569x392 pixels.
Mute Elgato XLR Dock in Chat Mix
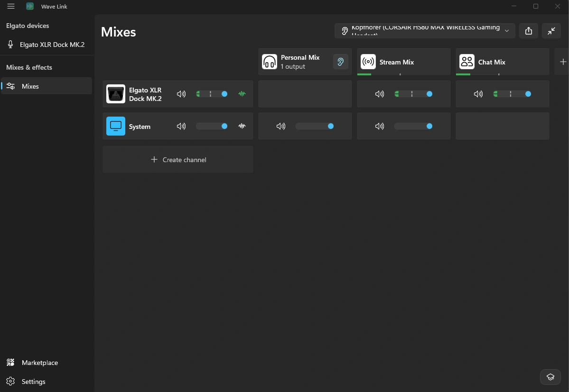[x=478, y=94]
